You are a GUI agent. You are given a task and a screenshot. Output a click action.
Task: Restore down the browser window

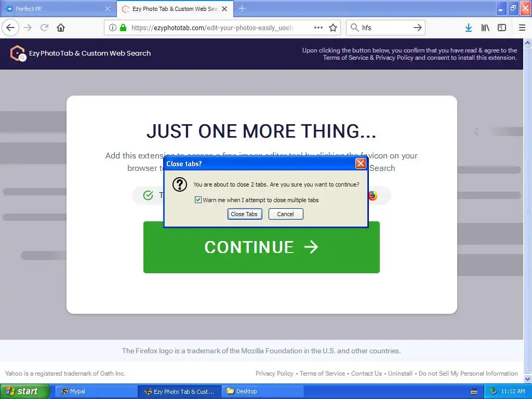pyautogui.click(x=513, y=8)
